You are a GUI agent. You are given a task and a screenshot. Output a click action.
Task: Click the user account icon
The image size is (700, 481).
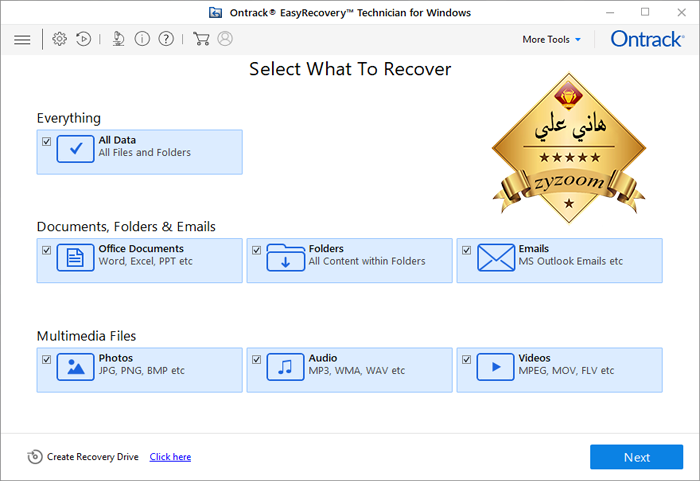(x=225, y=39)
